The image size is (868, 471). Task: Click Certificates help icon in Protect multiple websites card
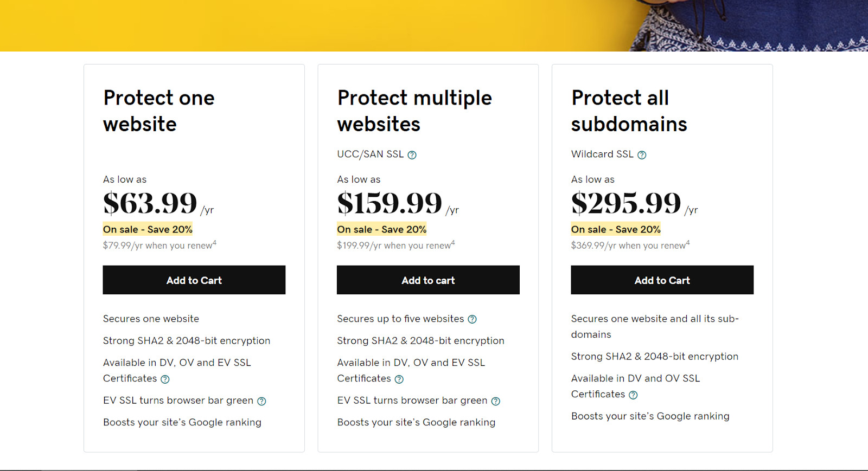pyautogui.click(x=399, y=379)
